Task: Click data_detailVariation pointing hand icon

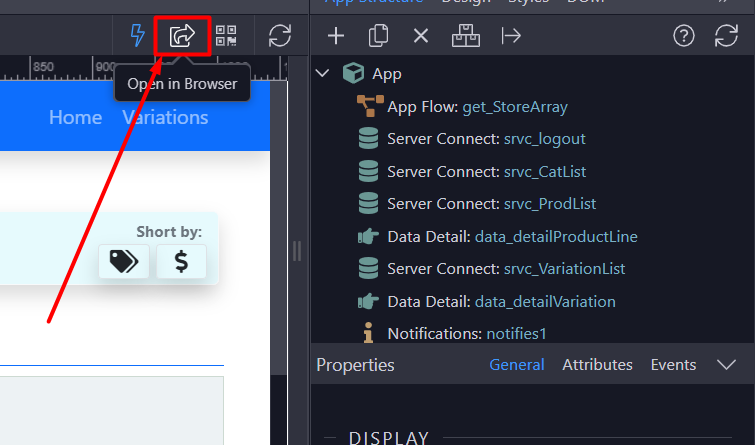Action: click(x=368, y=301)
